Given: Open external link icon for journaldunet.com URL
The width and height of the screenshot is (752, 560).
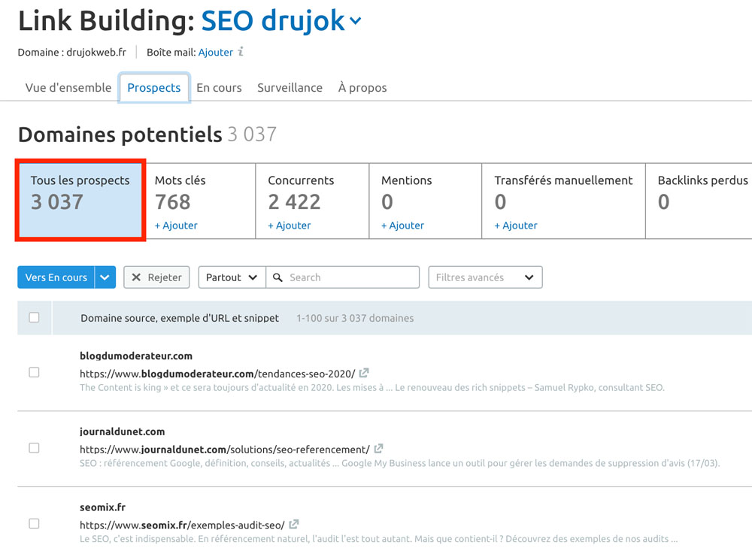Looking at the screenshot, I should [378, 448].
